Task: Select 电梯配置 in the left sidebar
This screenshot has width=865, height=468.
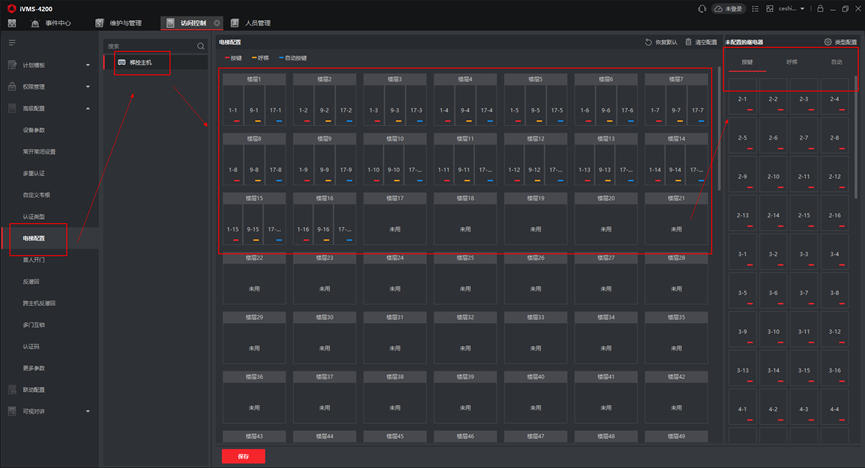Action: click(x=34, y=238)
